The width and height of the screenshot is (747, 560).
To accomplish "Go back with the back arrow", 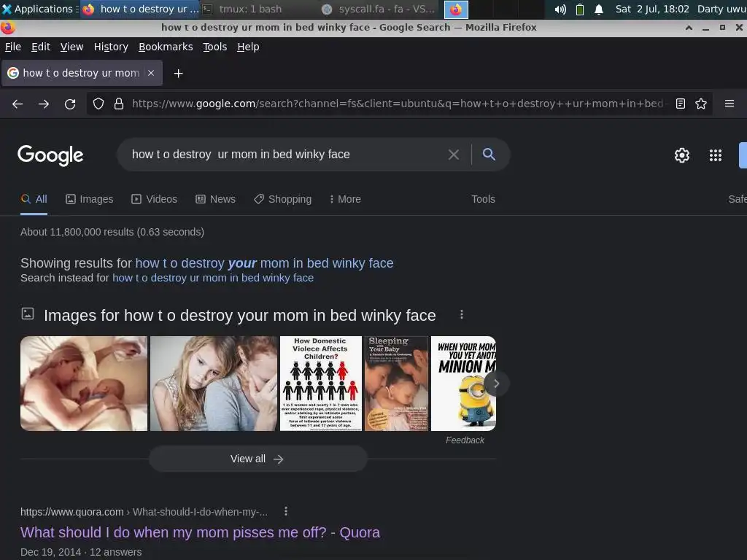I will 18,104.
